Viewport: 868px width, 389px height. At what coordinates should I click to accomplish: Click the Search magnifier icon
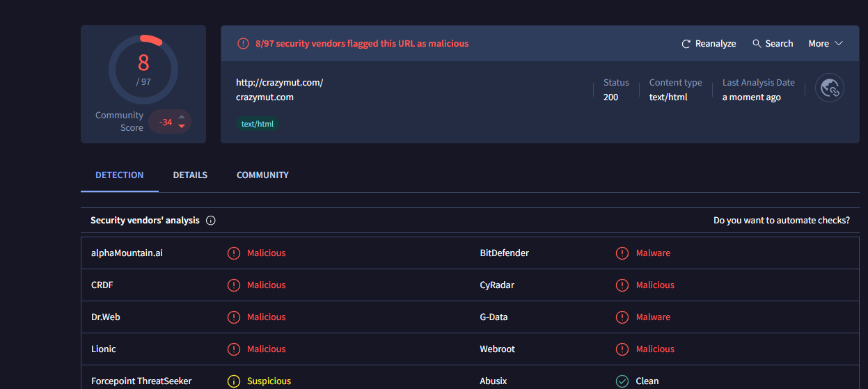(x=757, y=43)
